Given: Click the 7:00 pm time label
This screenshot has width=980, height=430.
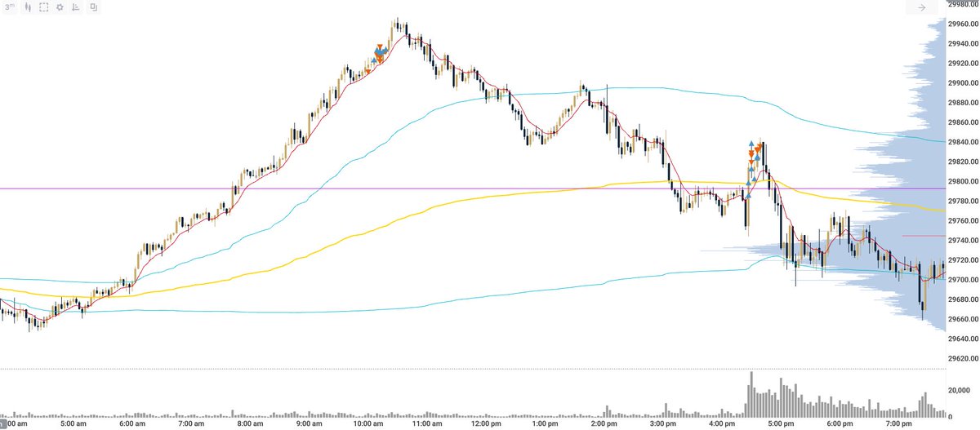Looking at the screenshot, I should 898,424.
